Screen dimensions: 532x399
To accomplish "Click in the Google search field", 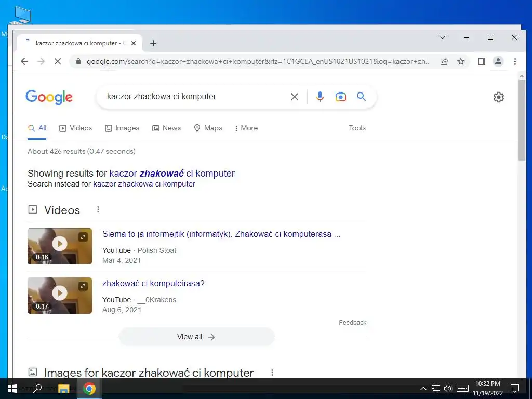I will tap(195, 97).
